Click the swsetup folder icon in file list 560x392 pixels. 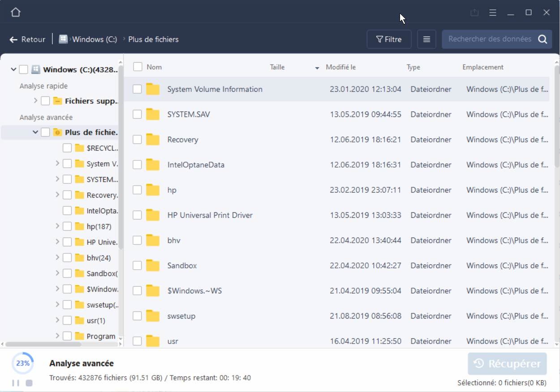[x=153, y=316]
